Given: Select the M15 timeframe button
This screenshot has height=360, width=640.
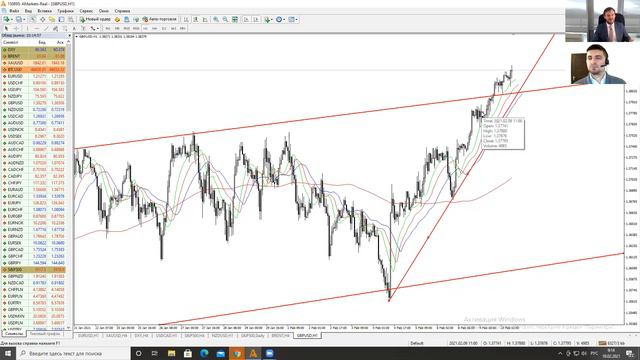Looking at the screenshot, I should coord(127,29).
